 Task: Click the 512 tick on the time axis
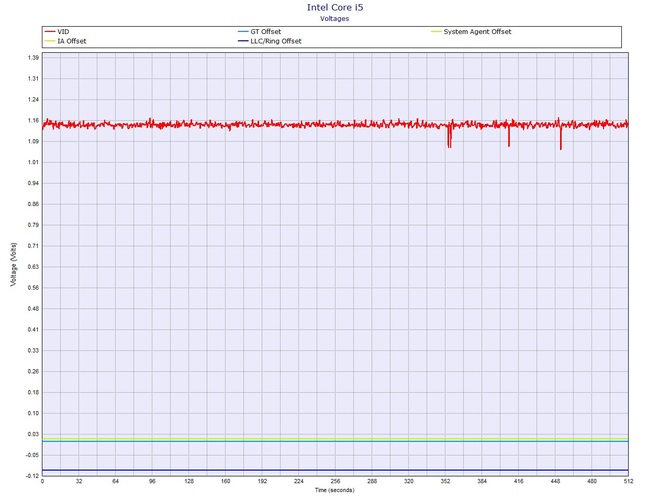(x=628, y=481)
